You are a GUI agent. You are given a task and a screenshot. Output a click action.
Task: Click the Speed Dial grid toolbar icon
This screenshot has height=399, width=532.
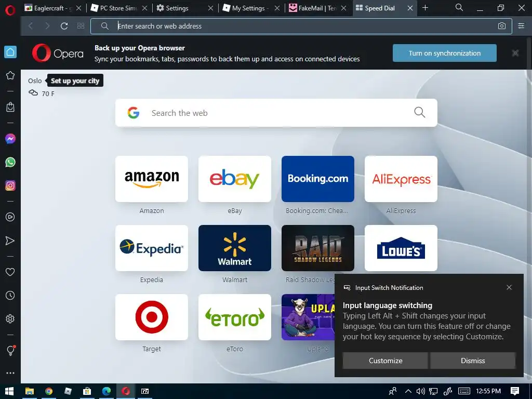click(x=81, y=26)
